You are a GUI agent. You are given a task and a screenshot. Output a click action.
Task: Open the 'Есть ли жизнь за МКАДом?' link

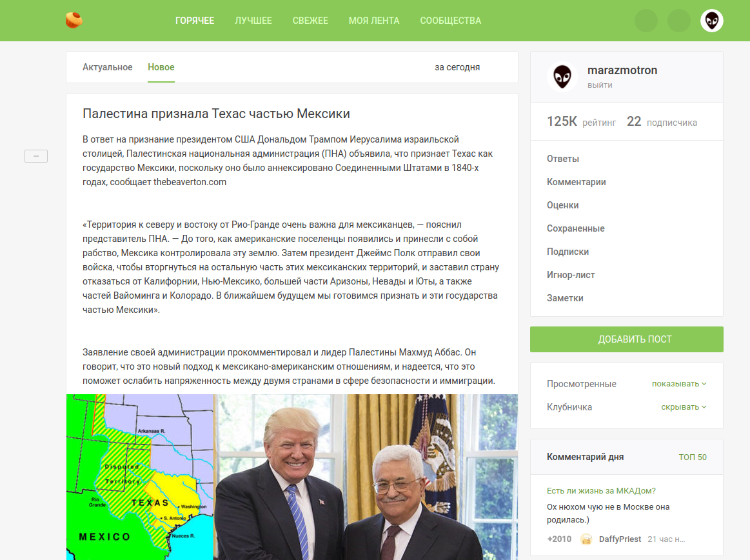pos(601,490)
